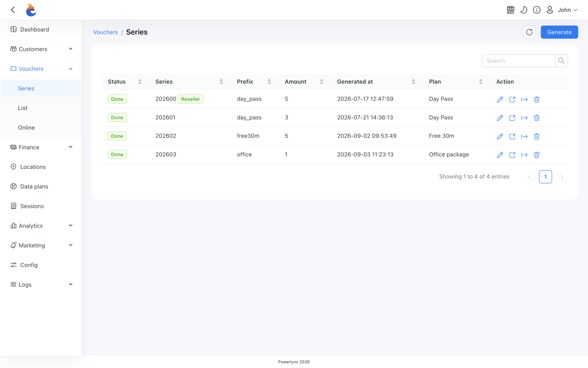Image resolution: width=588 pixels, height=368 pixels.
Task: Click the Generate button
Action: [x=559, y=32]
